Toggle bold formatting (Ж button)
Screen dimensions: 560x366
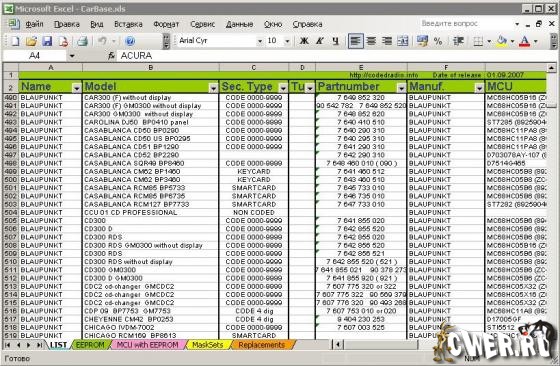point(304,41)
